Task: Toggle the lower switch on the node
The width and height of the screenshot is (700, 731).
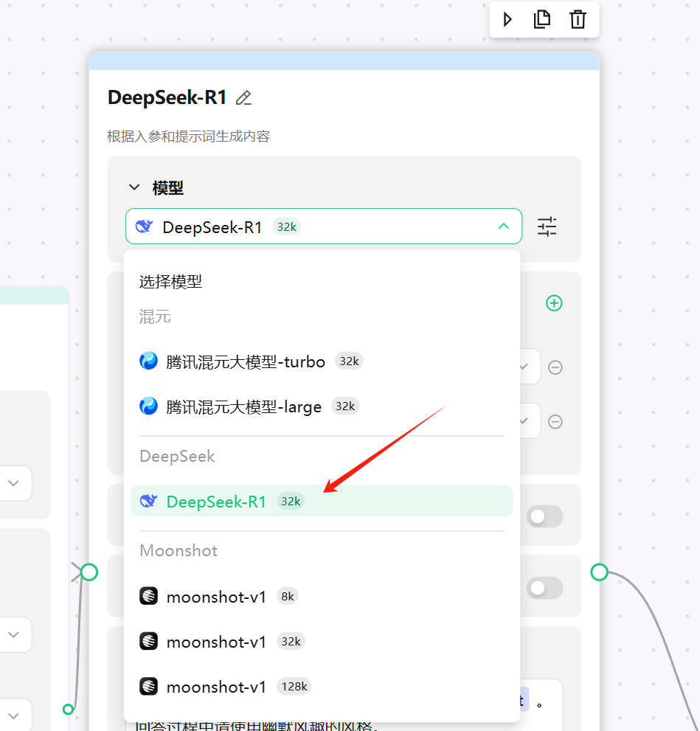Action: (544, 589)
